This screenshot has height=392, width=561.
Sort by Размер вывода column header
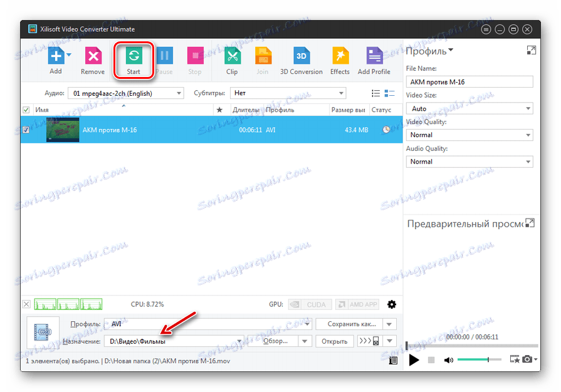(349, 110)
